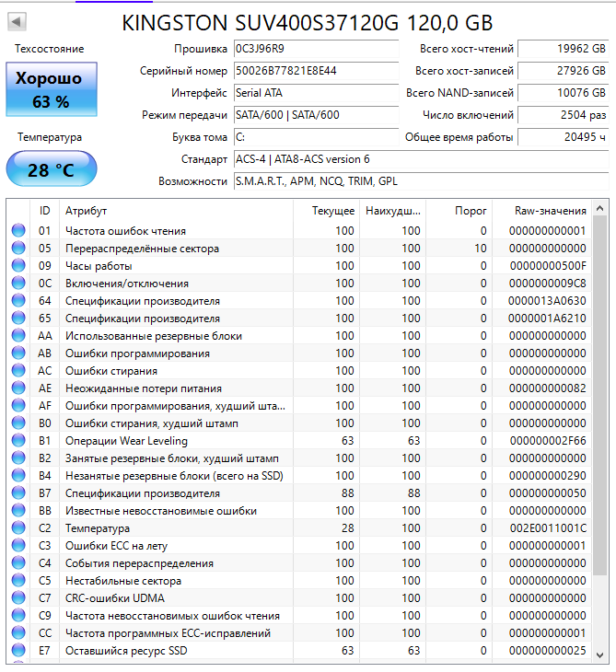This screenshot has height=672, width=616.
Task: Click status icon of row ID 64
Action: coord(18,301)
